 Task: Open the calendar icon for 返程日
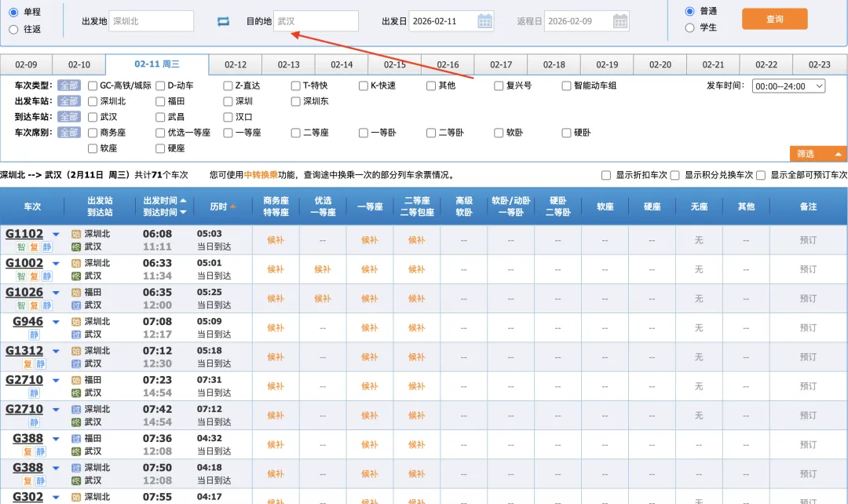coord(620,21)
